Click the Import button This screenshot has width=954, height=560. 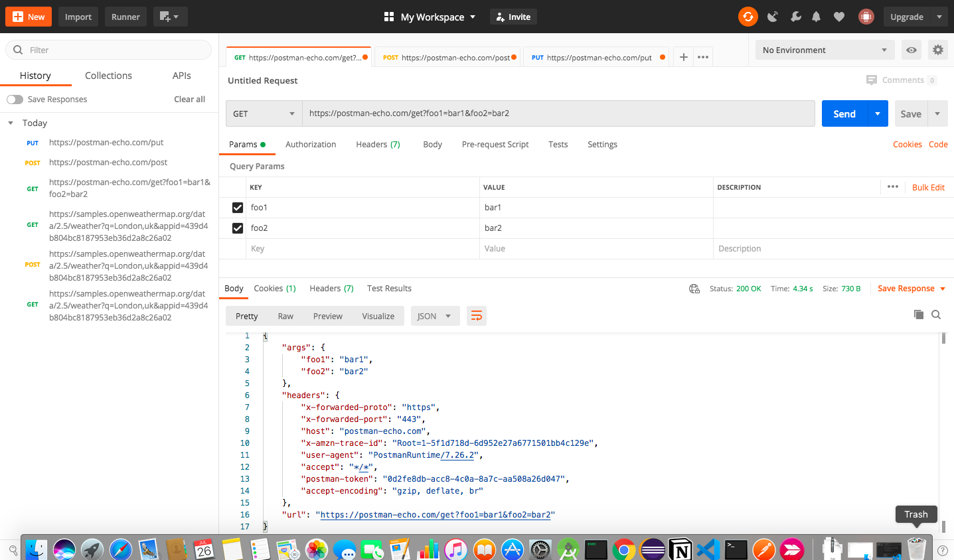point(78,17)
